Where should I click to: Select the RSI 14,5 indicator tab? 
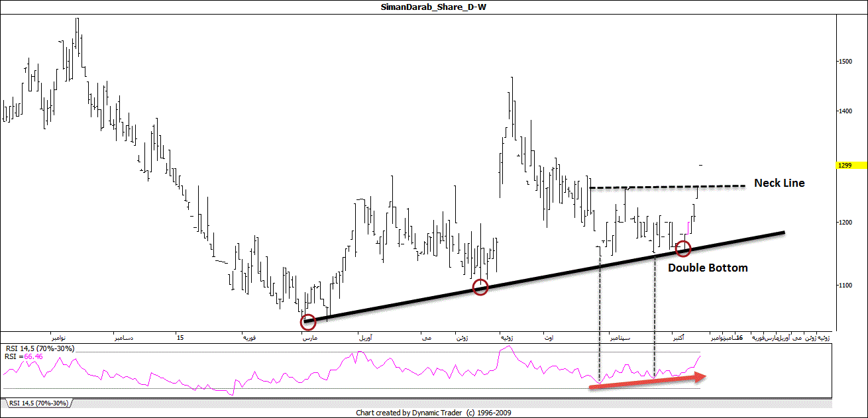(38, 403)
